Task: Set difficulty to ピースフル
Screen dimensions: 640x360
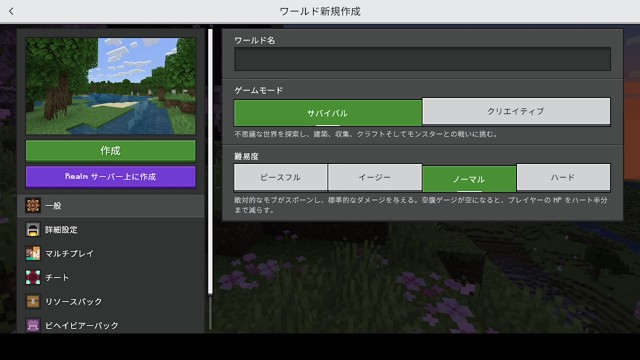Action: pyautogui.click(x=280, y=177)
